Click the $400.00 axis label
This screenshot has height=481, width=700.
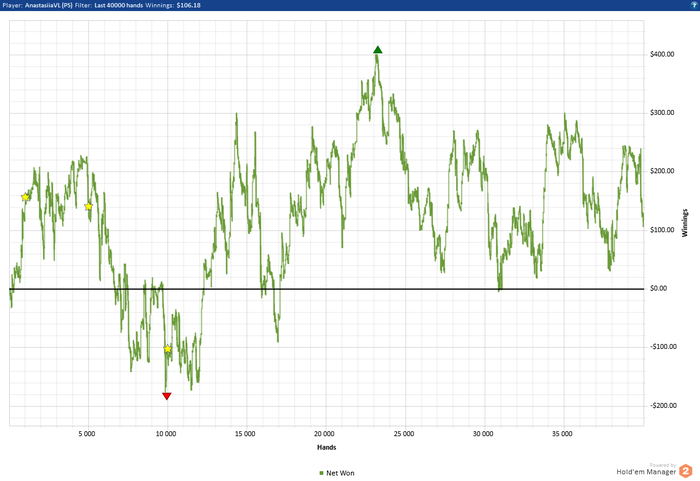point(662,54)
